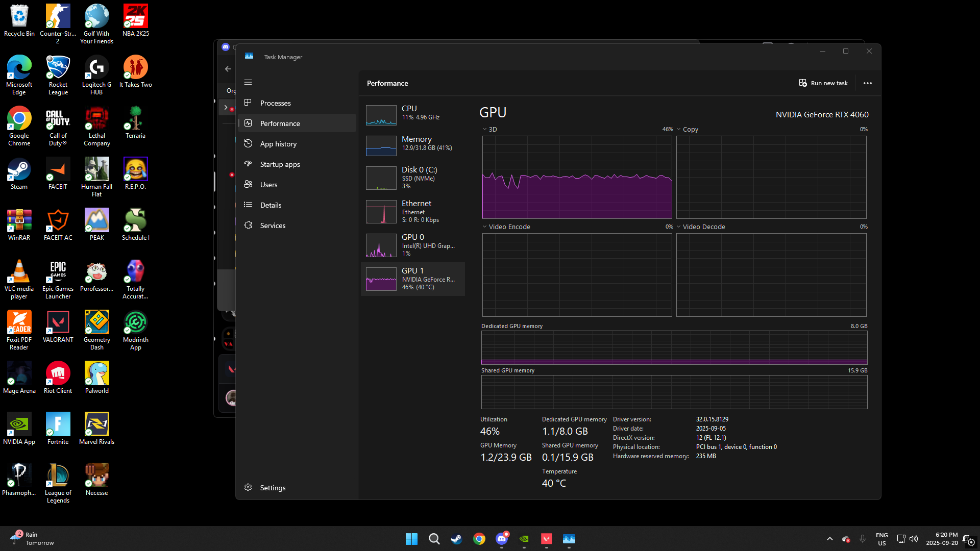Open the Users page icon
This screenshot has height=551, width=980.
point(248,184)
